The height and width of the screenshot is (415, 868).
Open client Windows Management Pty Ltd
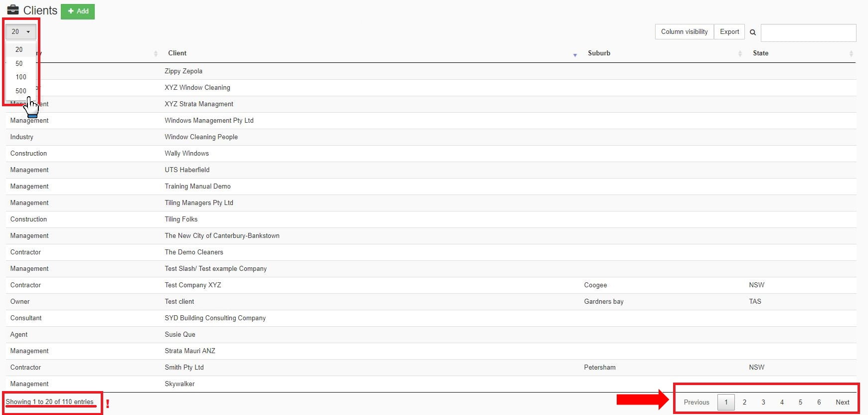click(x=209, y=120)
